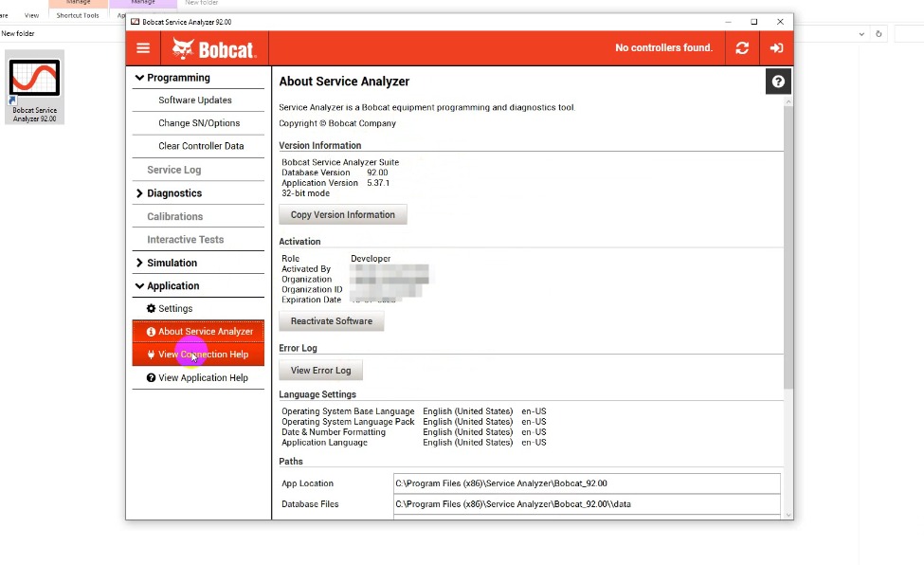Click the Database Files path field
The width and height of the screenshot is (924, 565).
(587, 504)
